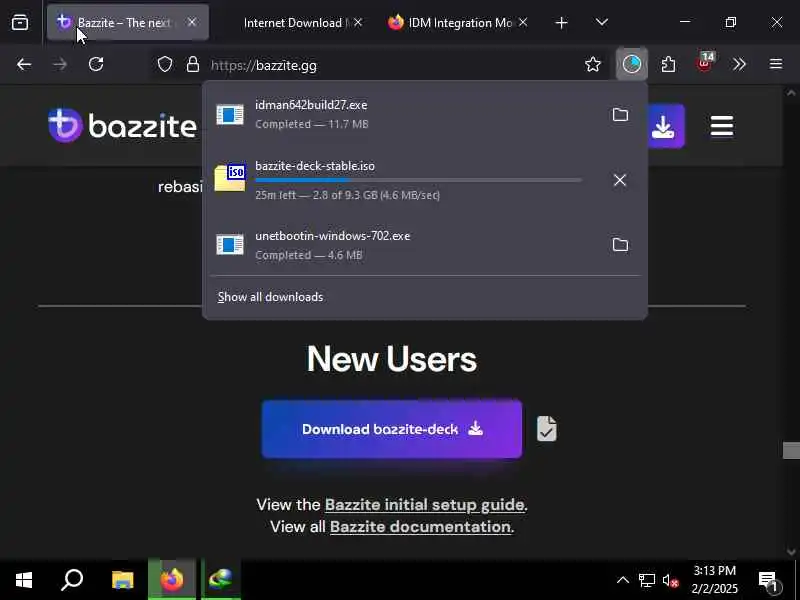Show idman642build27.exe in folder

(x=620, y=115)
